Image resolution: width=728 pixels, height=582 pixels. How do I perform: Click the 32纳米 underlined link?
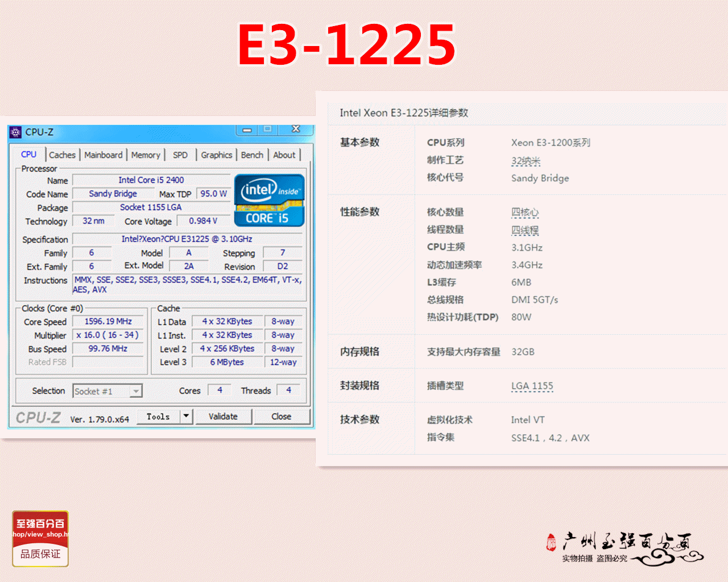[525, 161]
